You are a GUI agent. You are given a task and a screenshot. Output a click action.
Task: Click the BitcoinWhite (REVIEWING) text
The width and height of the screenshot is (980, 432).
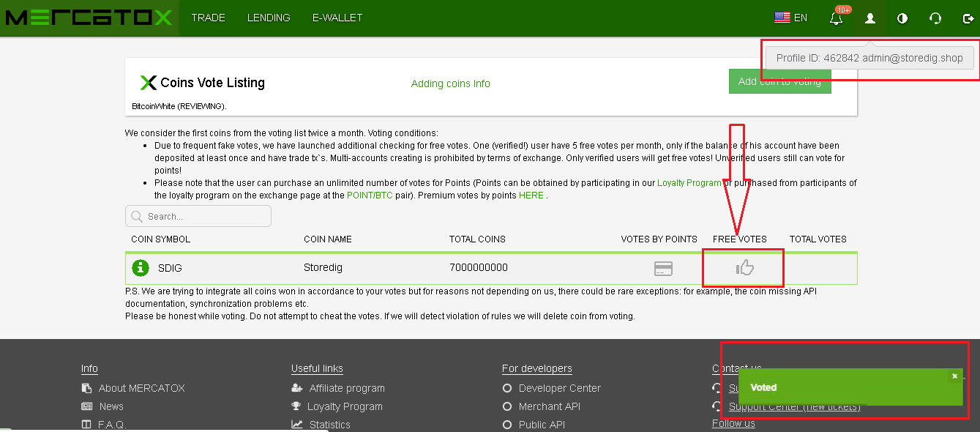[x=179, y=106]
